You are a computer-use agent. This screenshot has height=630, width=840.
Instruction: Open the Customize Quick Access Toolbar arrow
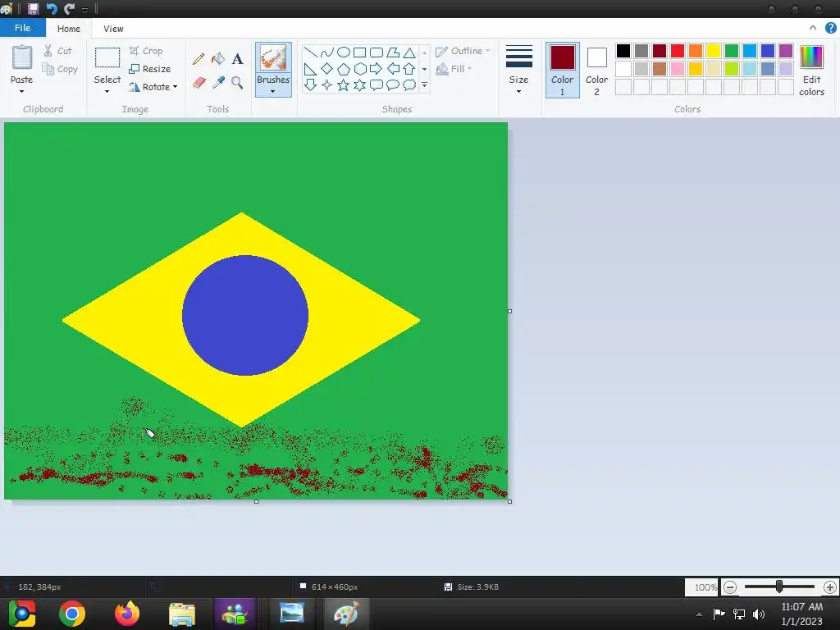(x=84, y=9)
